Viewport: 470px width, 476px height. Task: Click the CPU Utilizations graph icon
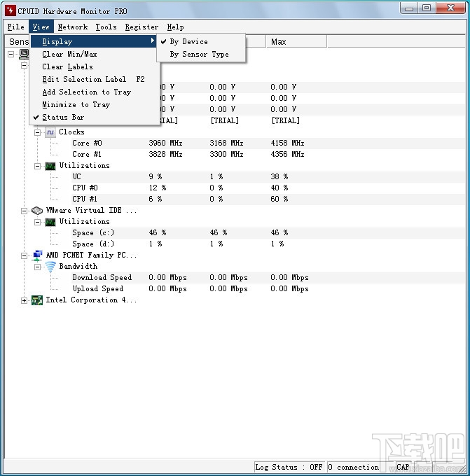(50, 166)
